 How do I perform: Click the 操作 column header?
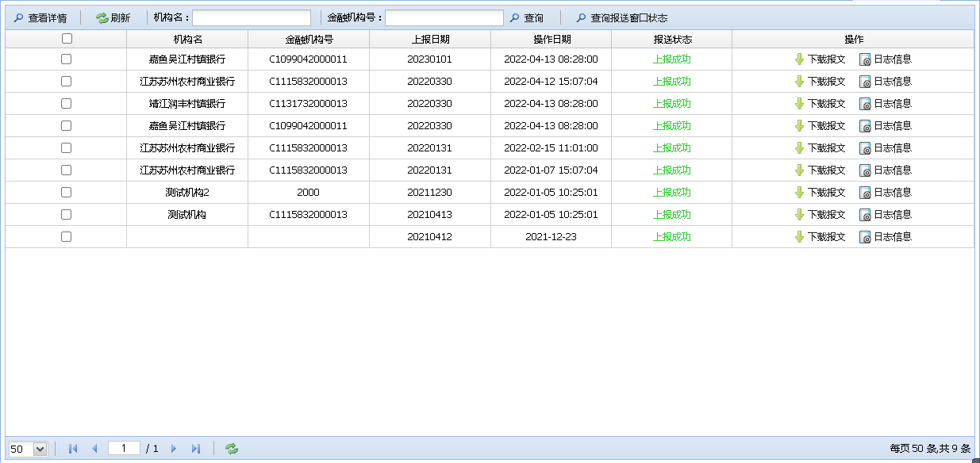(x=853, y=39)
